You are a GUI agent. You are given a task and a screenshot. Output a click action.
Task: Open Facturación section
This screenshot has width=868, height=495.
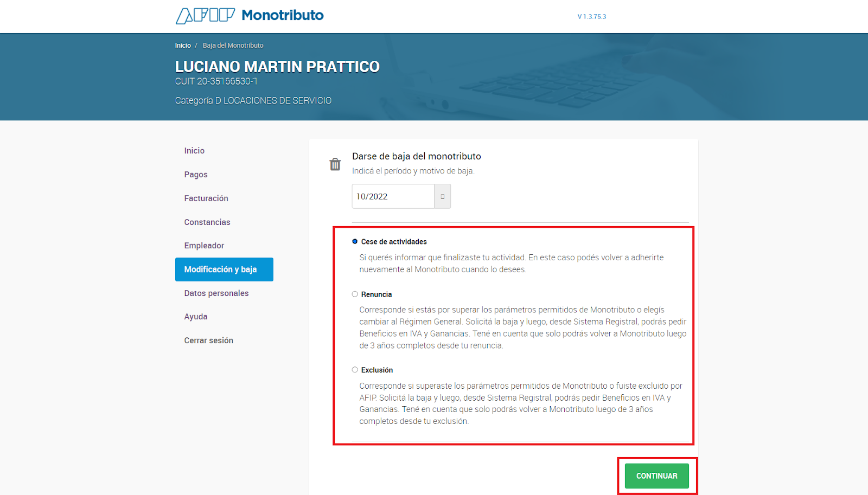point(206,198)
